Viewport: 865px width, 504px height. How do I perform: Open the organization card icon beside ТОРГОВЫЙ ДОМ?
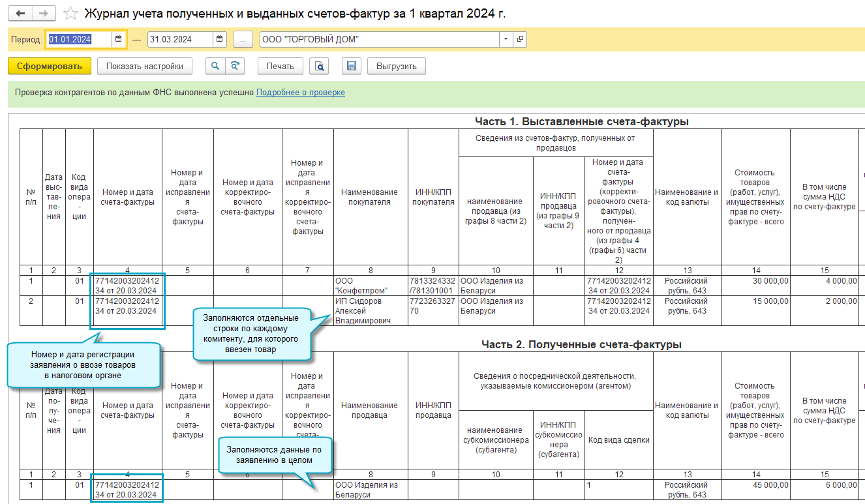520,39
